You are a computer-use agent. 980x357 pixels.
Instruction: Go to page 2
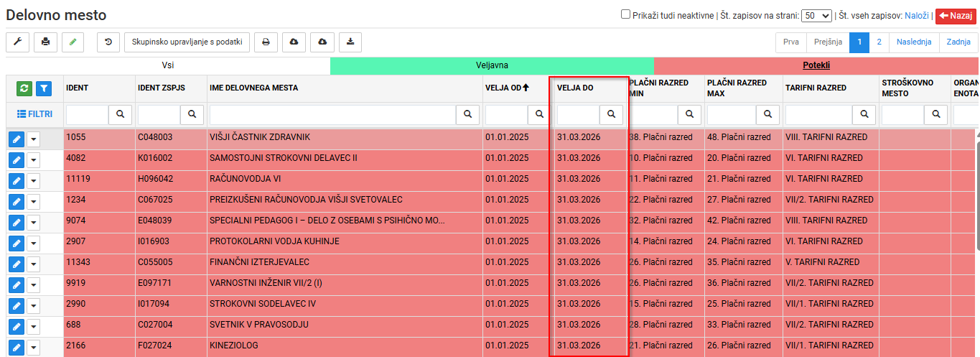[x=879, y=42]
